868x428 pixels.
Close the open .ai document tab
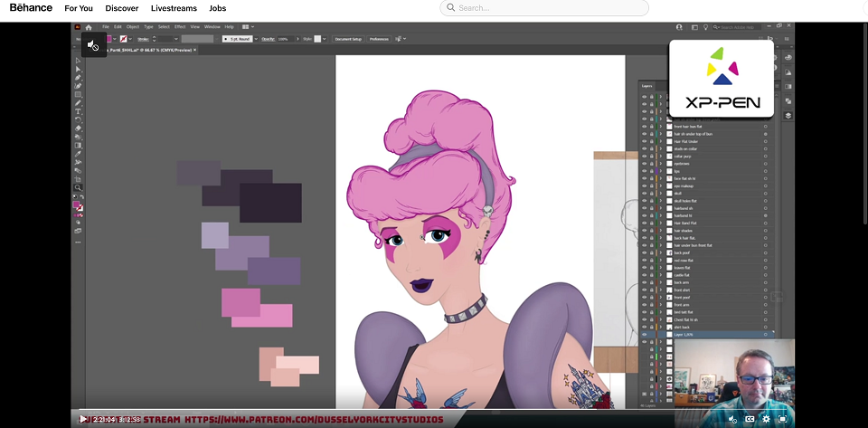[x=195, y=50]
